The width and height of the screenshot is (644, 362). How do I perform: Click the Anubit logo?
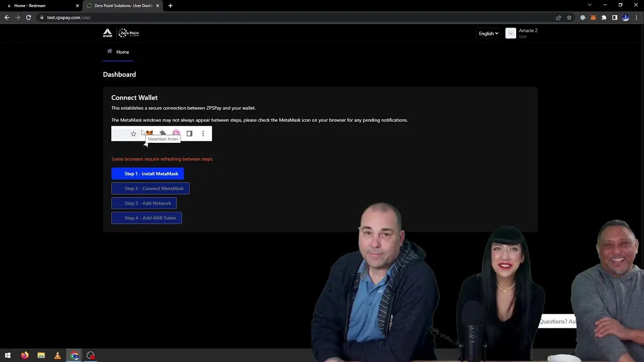click(107, 33)
